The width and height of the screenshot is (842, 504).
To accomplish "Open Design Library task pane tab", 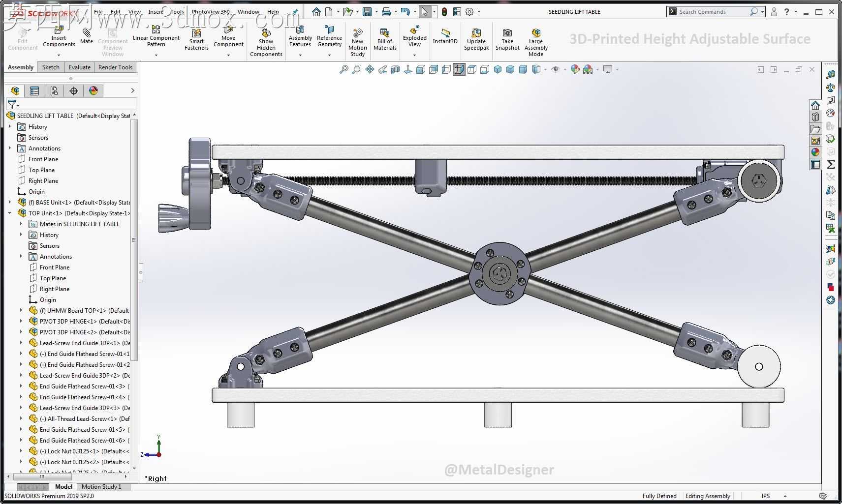I will [815, 117].
